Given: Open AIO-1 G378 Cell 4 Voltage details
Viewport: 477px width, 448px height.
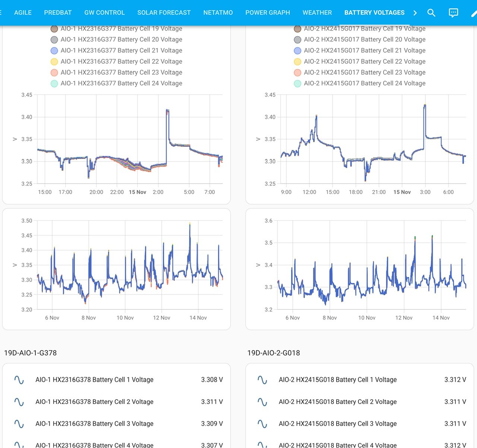Looking at the screenshot, I should tap(116, 444).
